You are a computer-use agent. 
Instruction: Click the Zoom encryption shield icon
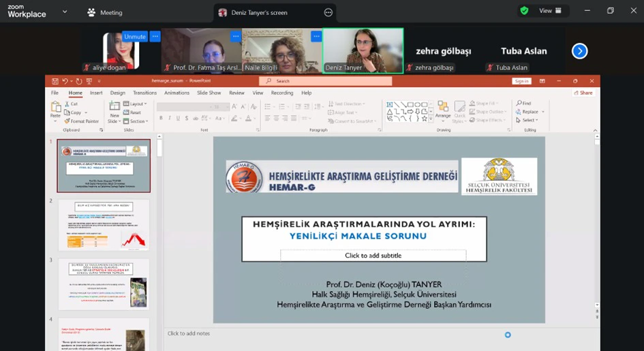(524, 11)
